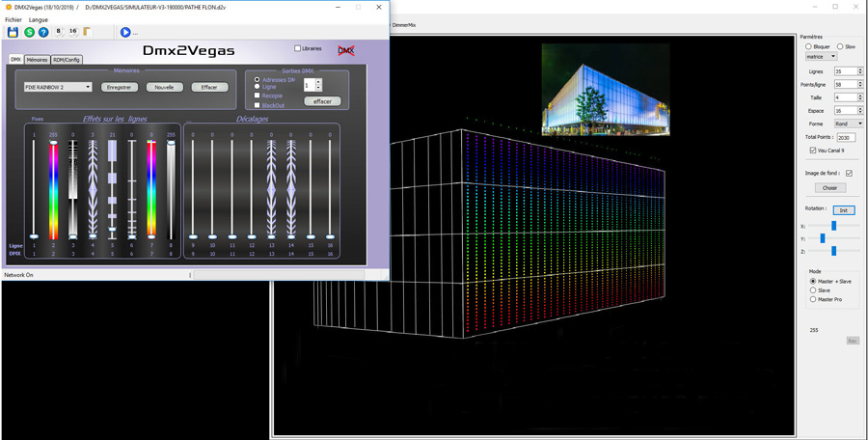Click the tan pages copy toolbar icon

[x=88, y=32]
